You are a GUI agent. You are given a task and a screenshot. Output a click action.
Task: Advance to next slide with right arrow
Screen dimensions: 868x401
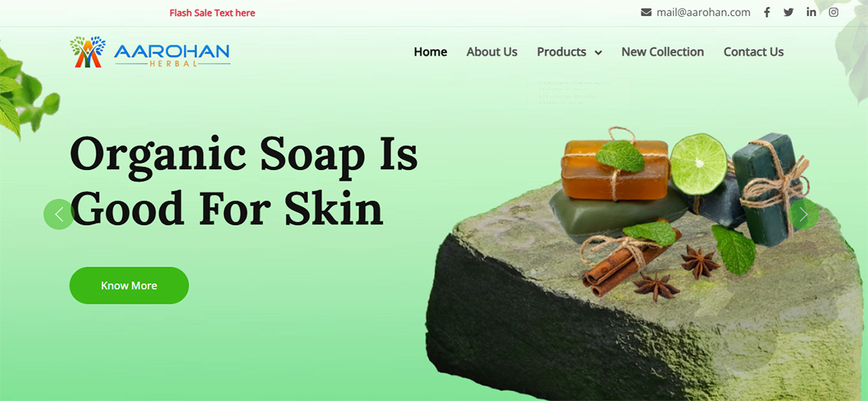[804, 214]
